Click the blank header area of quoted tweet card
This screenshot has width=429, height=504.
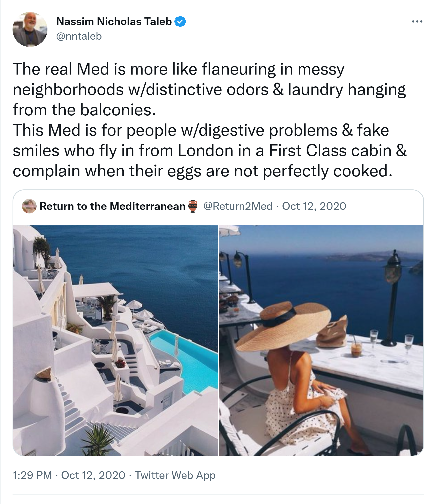click(x=384, y=206)
